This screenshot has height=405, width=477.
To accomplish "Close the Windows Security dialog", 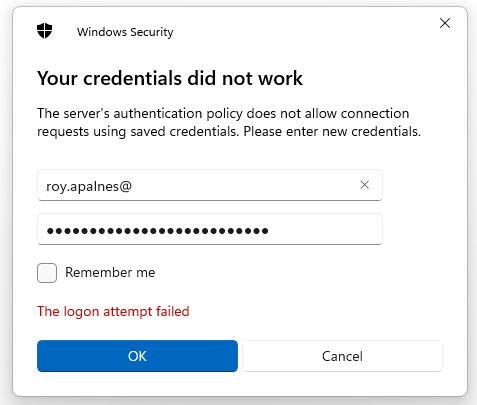I will pos(445,23).
